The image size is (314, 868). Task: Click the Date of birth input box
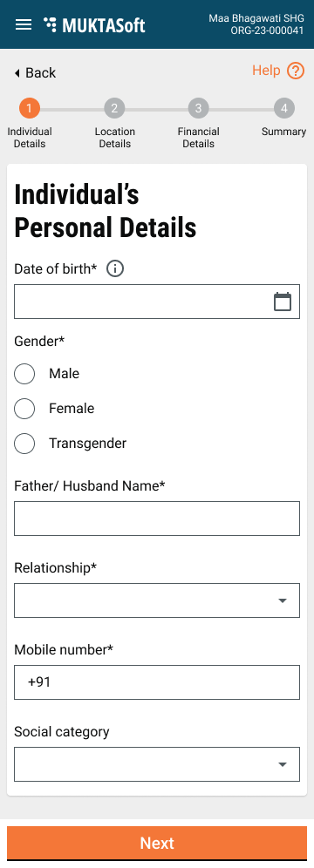coord(157,302)
